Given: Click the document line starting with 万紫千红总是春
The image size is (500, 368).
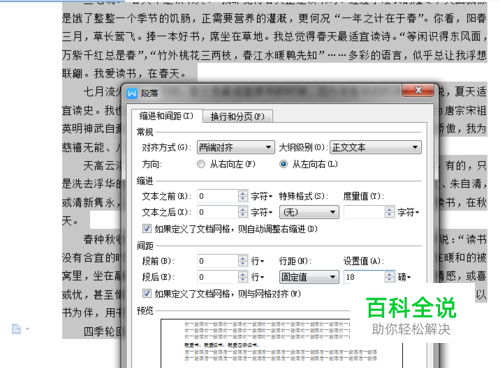Looking at the screenshot, I should (274, 55).
